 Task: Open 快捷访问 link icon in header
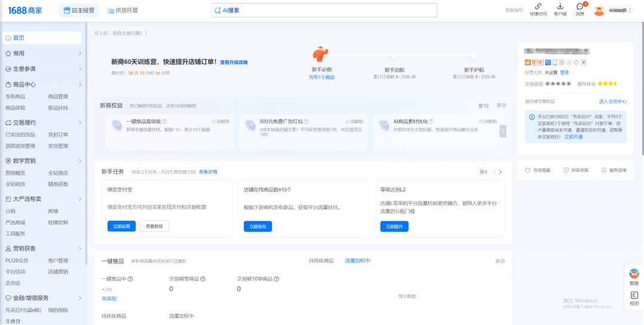(x=538, y=7)
